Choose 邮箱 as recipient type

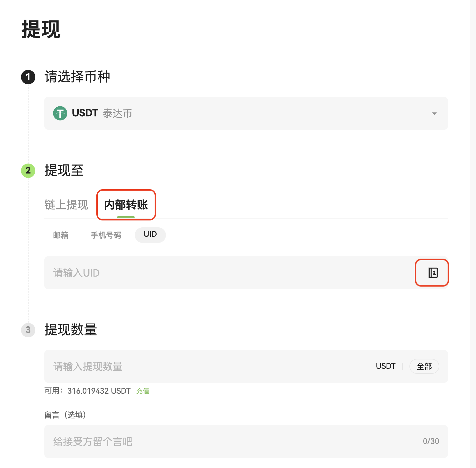click(61, 235)
